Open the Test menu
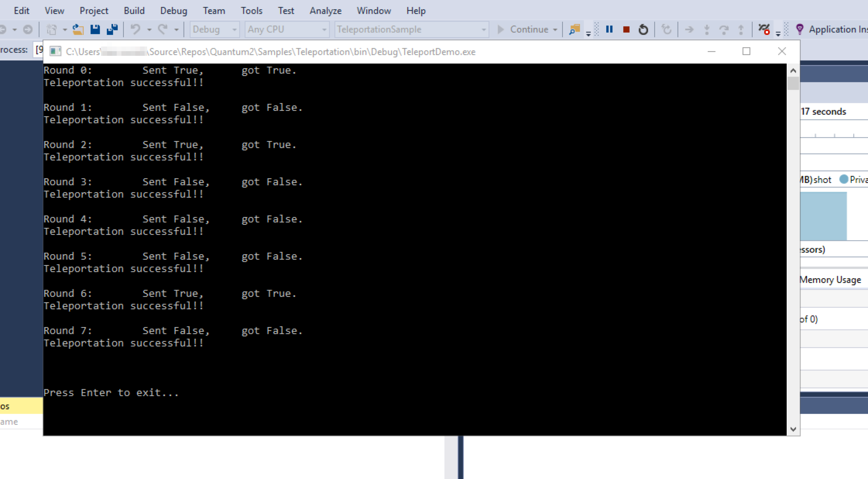 pyautogui.click(x=286, y=10)
